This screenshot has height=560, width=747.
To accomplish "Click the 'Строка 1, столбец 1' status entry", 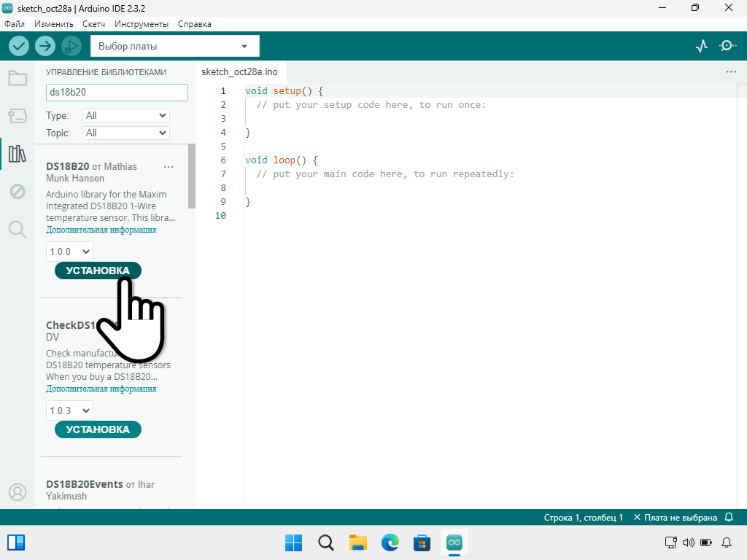I will point(583,517).
